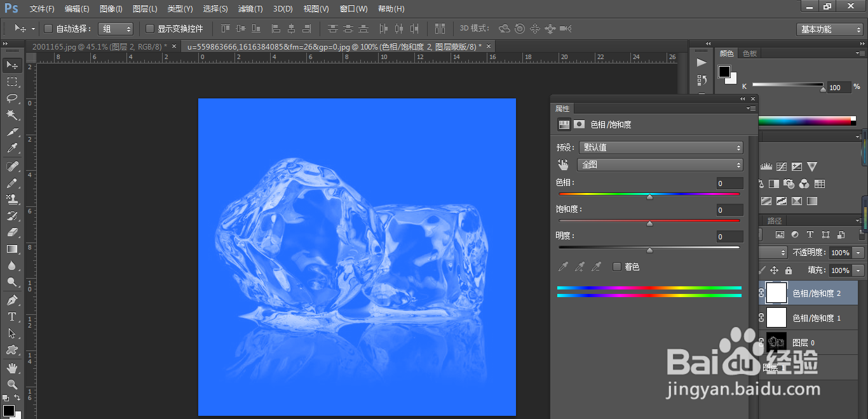The width and height of the screenshot is (868, 419).
Task: Open the 图像(I) menu
Action: click(x=111, y=9)
